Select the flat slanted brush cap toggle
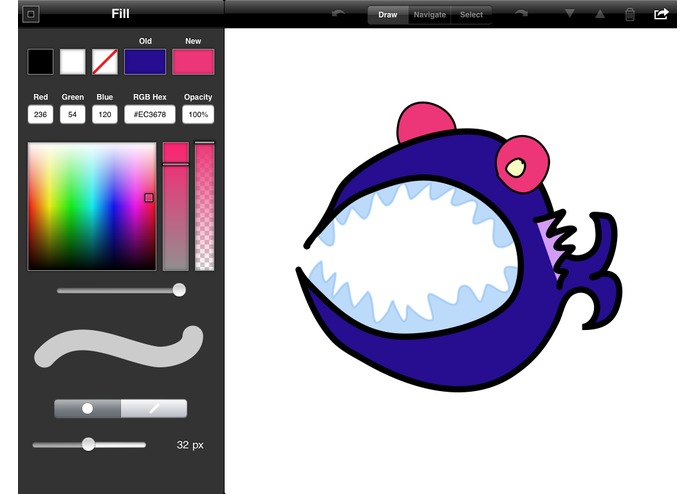 pyautogui.click(x=154, y=408)
